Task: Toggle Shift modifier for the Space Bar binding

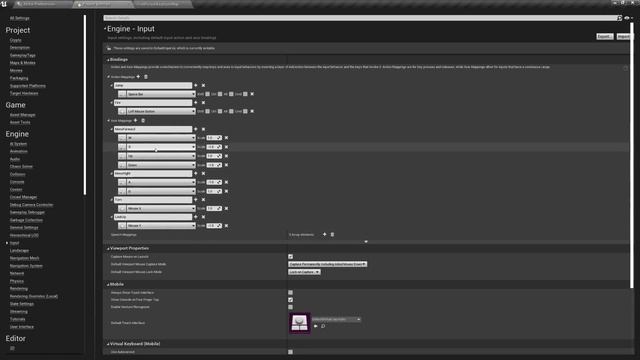Action: point(207,94)
